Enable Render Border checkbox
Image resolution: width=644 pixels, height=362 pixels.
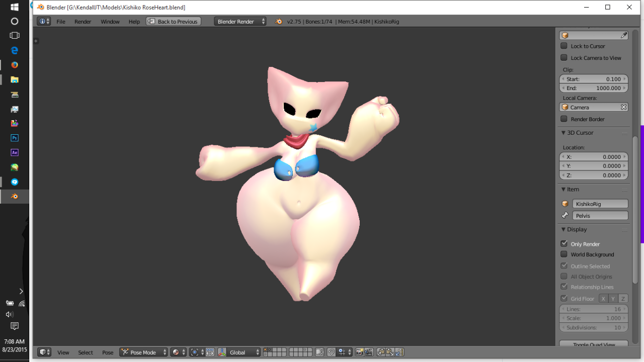[564, 119]
